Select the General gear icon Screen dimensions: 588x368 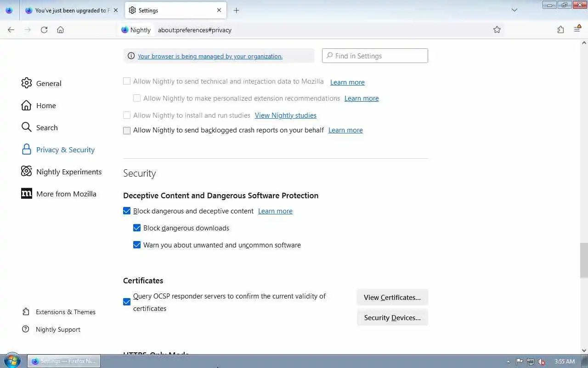(27, 83)
